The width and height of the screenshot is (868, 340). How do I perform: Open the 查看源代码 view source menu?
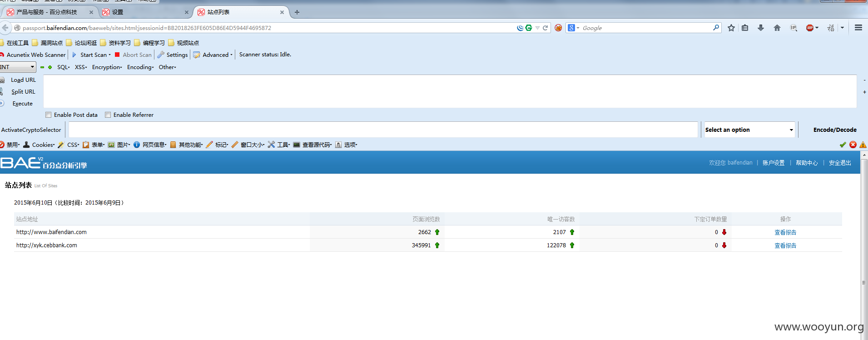tap(312, 145)
